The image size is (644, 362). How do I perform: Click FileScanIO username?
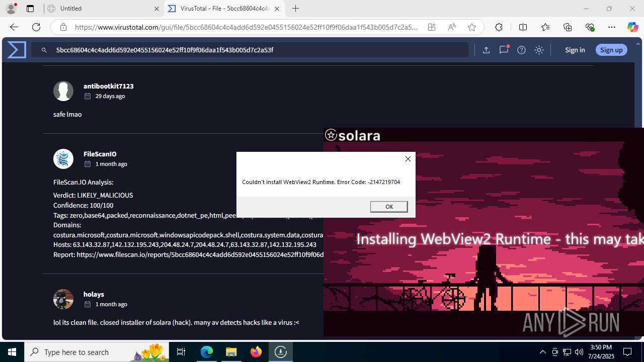(100, 154)
